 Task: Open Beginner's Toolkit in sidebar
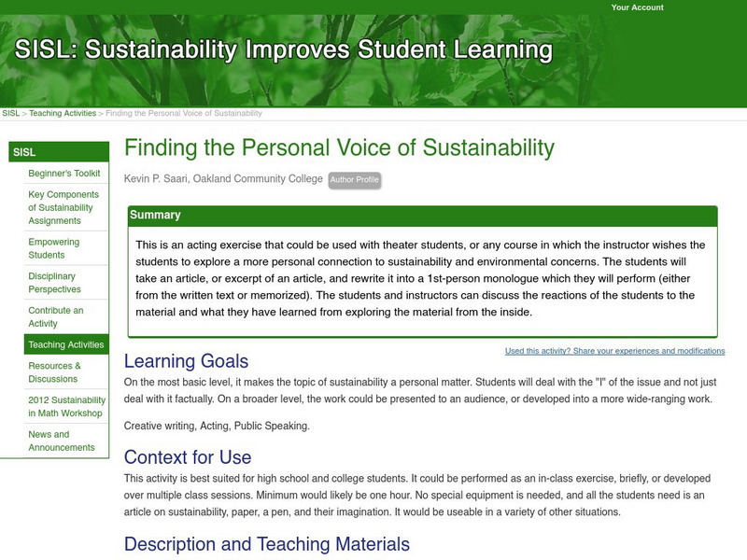coord(63,174)
